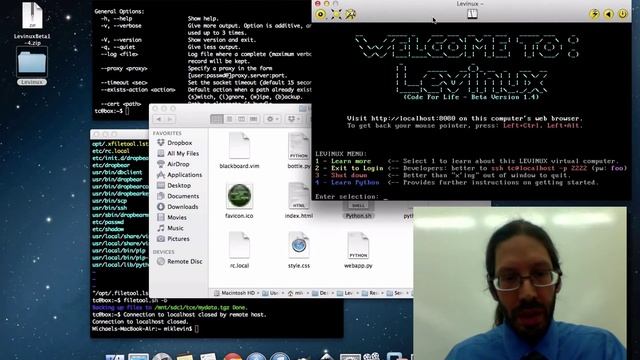The width and height of the screenshot is (640, 360).
Task: Click the book icon in Levinux toolbar center
Action: (x=472, y=14)
